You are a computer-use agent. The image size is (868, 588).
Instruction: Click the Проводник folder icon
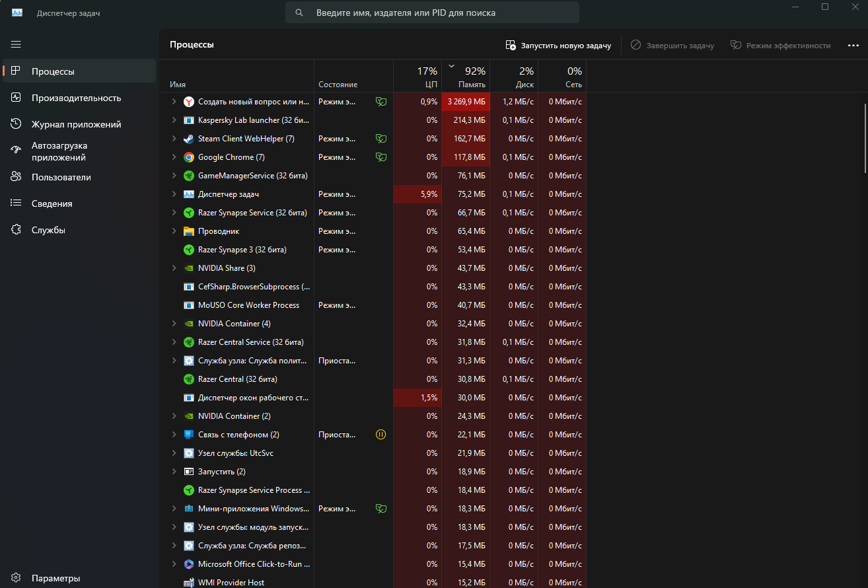click(x=189, y=231)
